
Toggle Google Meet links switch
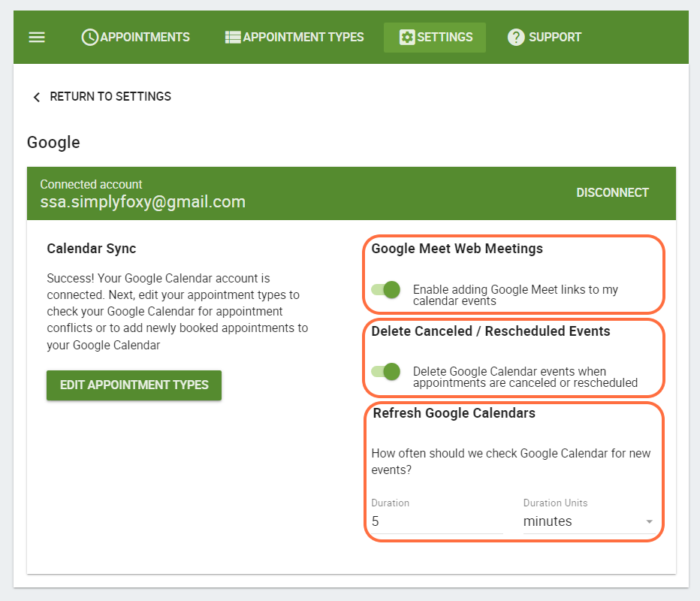click(x=386, y=290)
